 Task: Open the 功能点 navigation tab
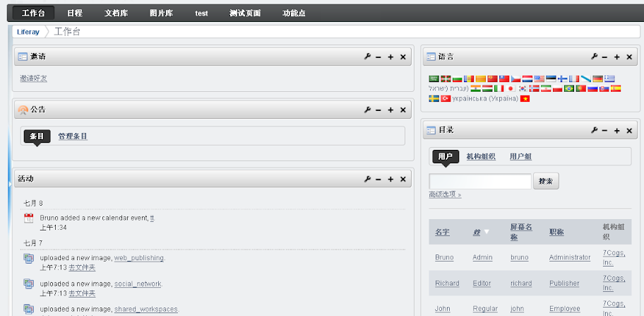click(x=294, y=13)
